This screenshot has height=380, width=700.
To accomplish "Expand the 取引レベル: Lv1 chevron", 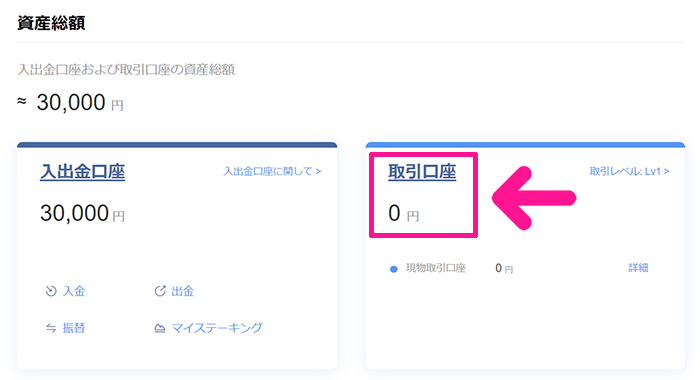I will [x=667, y=171].
